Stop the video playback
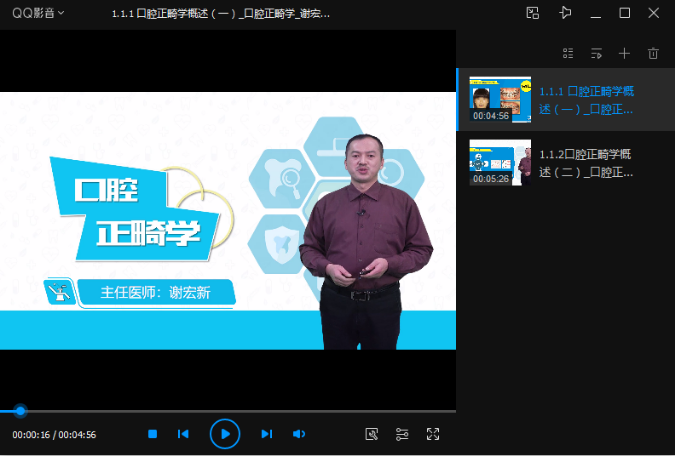This screenshot has width=675, height=456. click(x=153, y=434)
